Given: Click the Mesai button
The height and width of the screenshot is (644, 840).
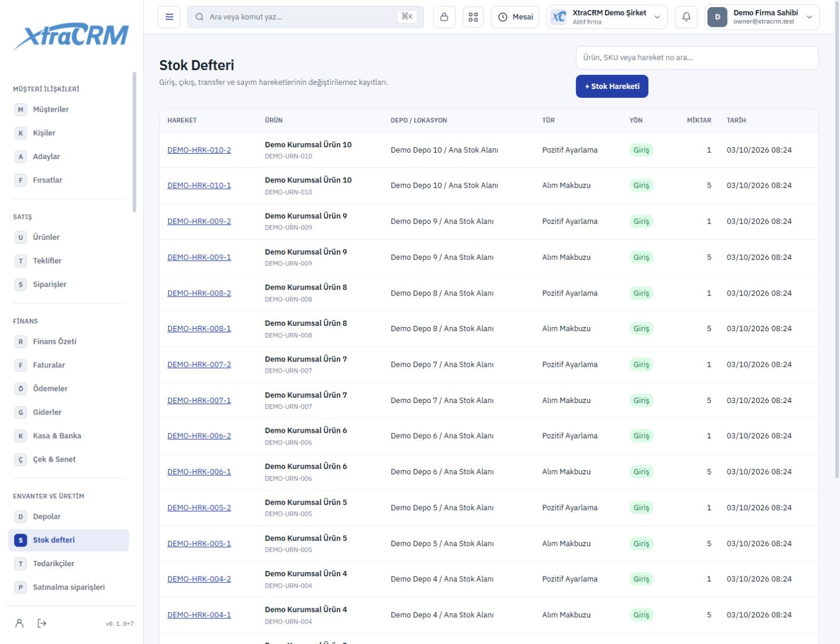Looking at the screenshot, I should pos(515,17).
